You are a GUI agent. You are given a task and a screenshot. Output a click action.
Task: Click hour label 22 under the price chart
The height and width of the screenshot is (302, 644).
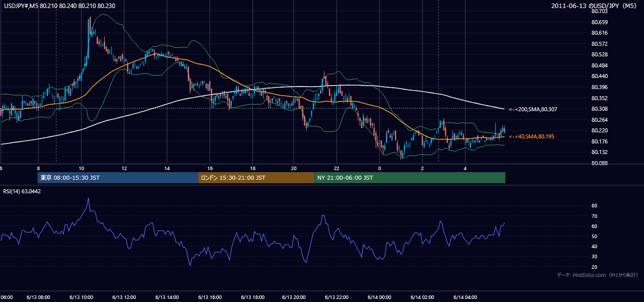click(x=337, y=168)
